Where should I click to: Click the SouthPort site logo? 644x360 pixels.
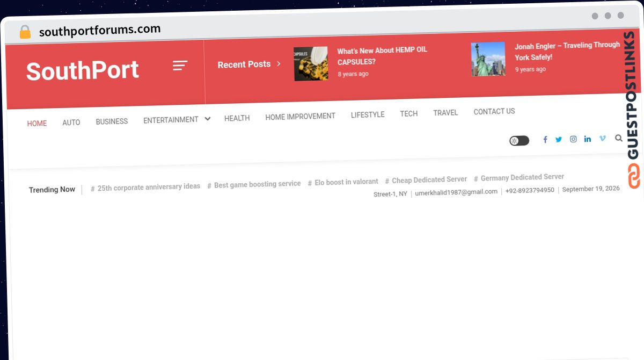83,70
